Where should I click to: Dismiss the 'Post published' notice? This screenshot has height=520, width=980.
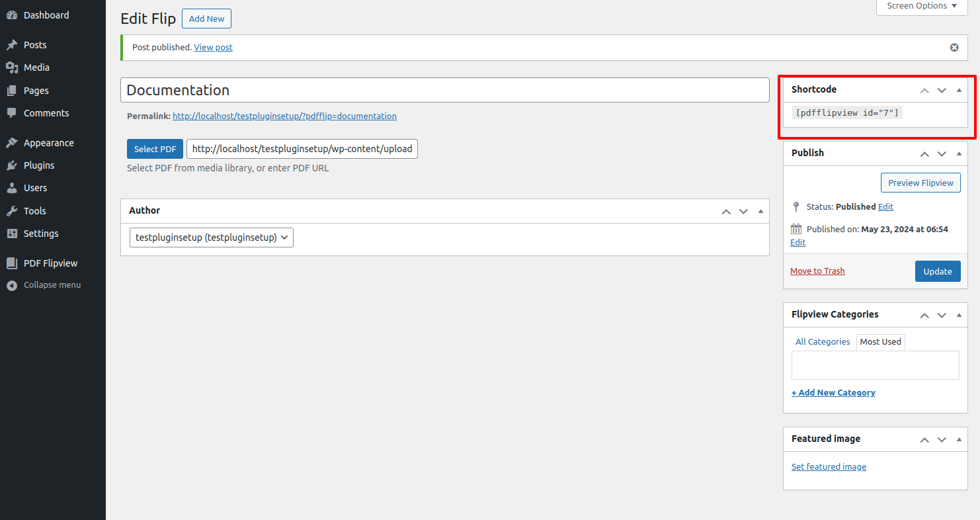point(954,48)
